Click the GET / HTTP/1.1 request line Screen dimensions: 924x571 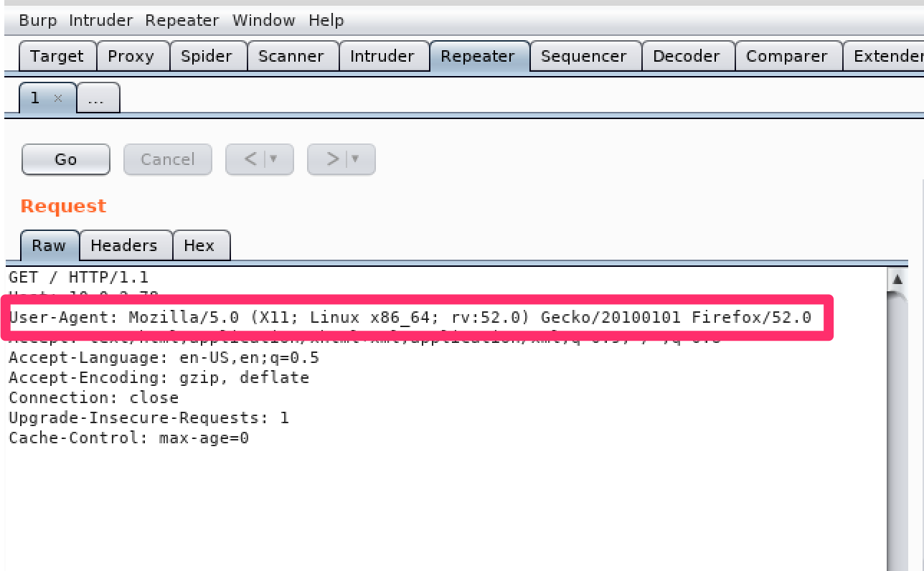[x=79, y=277]
